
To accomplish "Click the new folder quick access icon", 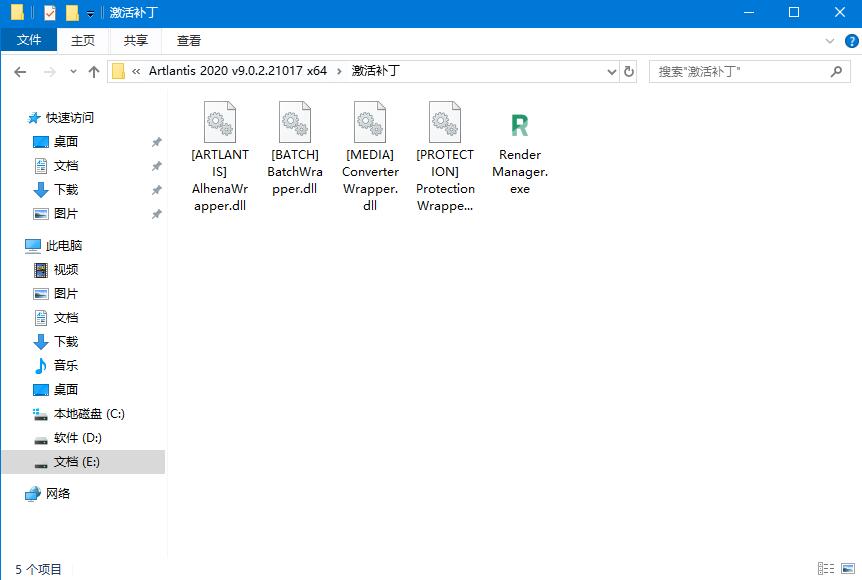I will click(72, 12).
